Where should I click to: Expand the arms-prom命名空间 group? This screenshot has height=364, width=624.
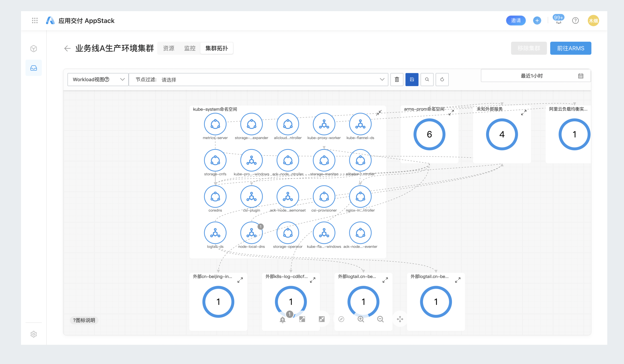(x=451, y=113)
